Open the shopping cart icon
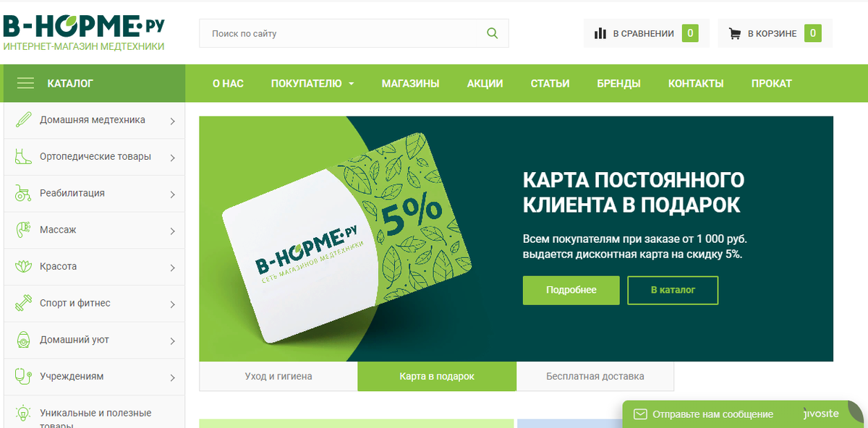Viewport: 868px width, 428px height. click(x=735, y=33)
